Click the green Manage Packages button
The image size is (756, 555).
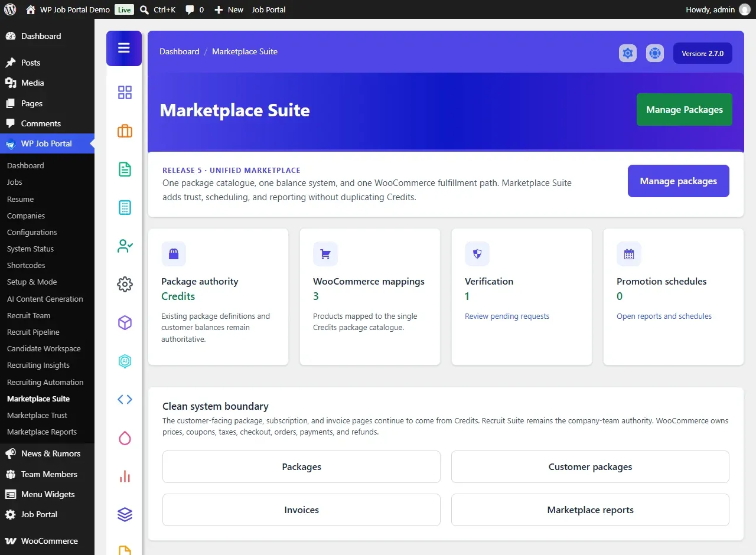[x=685, y=110]
